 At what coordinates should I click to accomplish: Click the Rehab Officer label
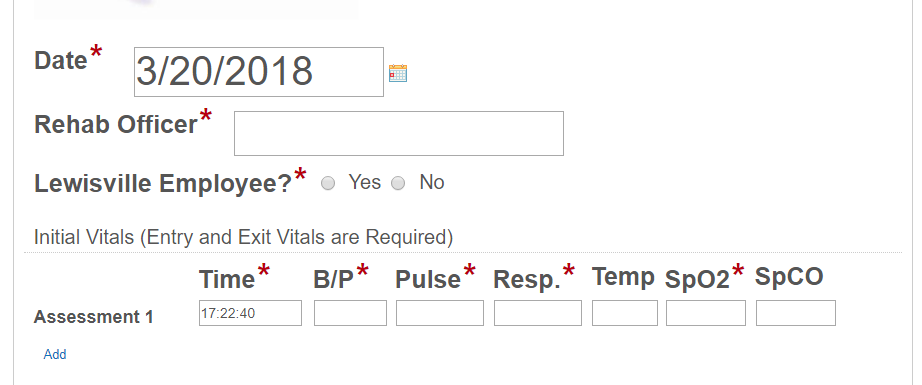pyautogui.click(x=116, y=124)
